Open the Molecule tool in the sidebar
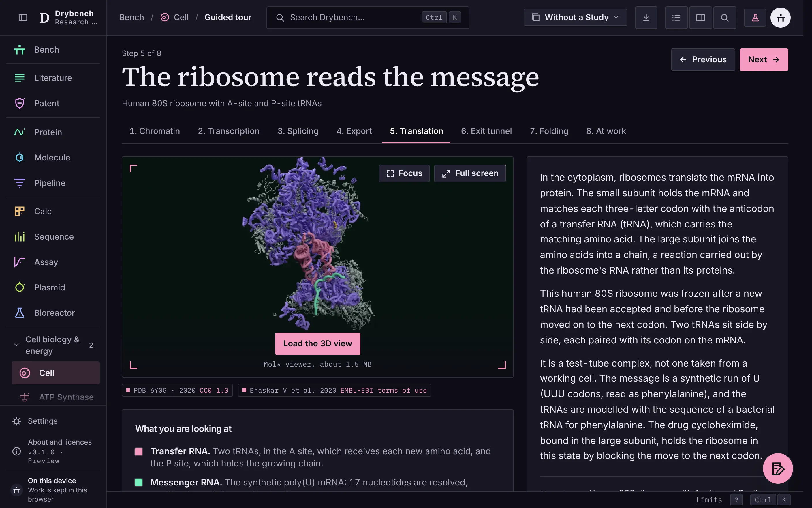 (x=53, y=158)
